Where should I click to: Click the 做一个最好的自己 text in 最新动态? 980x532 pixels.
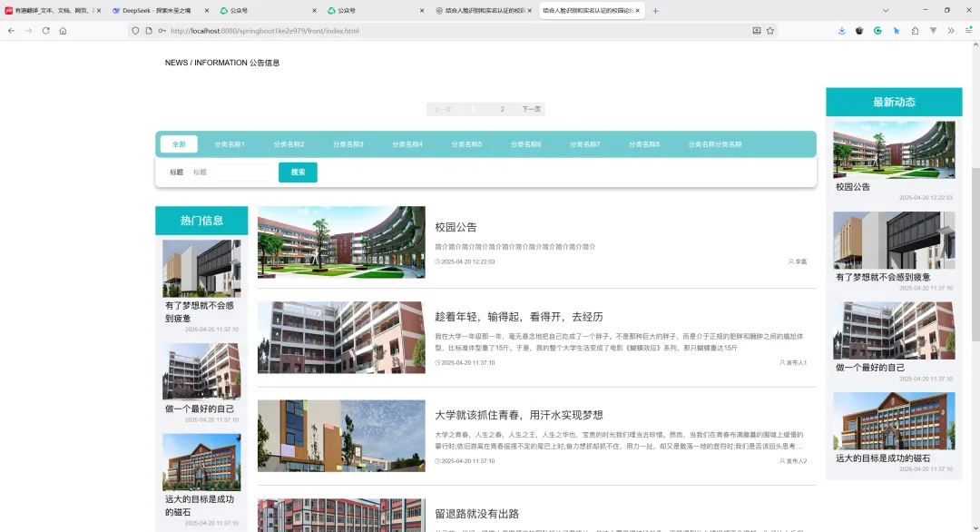click(870, 368)
